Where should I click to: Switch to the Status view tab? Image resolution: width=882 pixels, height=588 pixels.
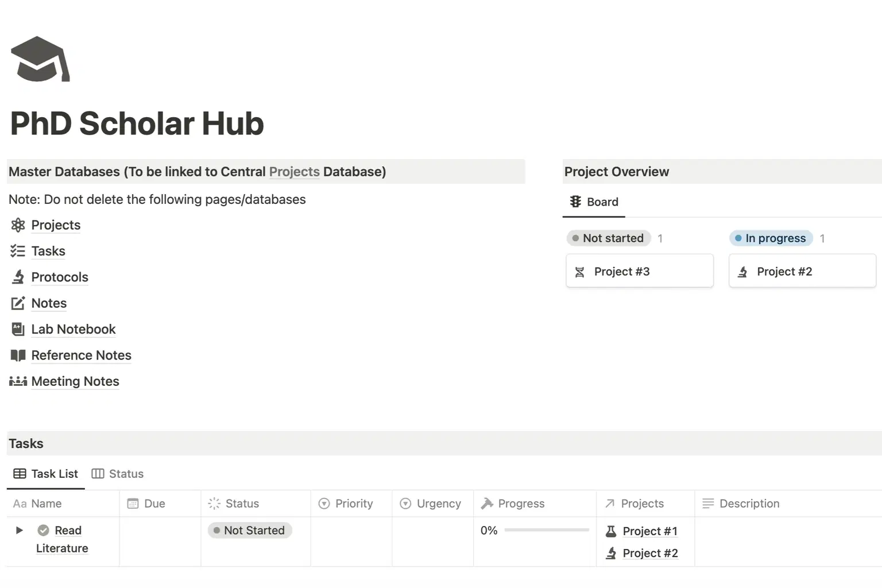coord(118,474)
